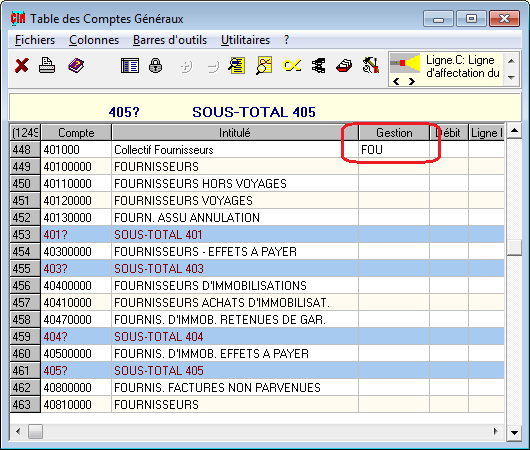Select FOURNIS. D'IMMOB. EFFETS A PAYER row
The width and height of the screenshot is (530, 450).
[257, 354]
